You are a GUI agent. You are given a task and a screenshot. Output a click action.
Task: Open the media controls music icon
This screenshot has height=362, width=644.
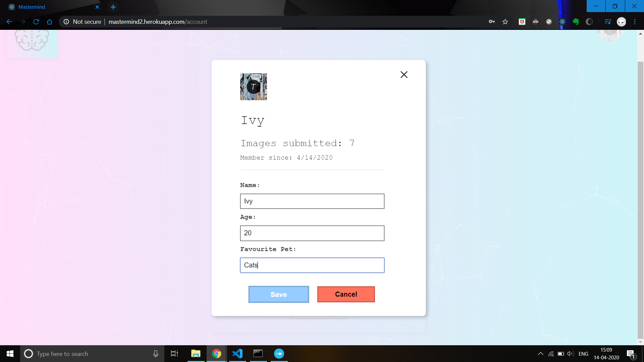[x=607, y=22]
